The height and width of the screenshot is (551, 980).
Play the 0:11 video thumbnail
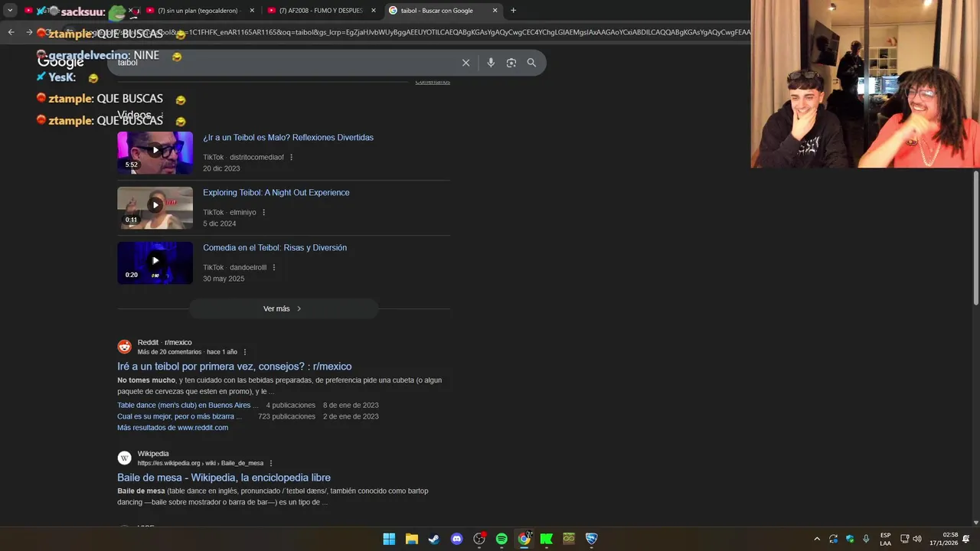(155, 207)
